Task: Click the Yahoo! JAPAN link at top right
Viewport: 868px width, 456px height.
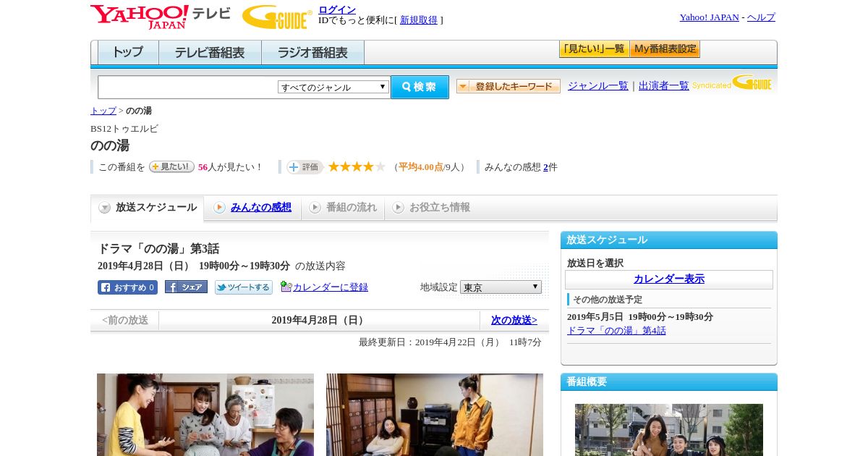Action: 709,17
